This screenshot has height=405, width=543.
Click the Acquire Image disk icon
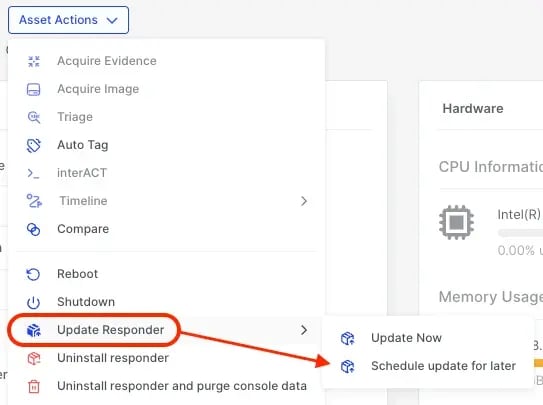(34, 89)
